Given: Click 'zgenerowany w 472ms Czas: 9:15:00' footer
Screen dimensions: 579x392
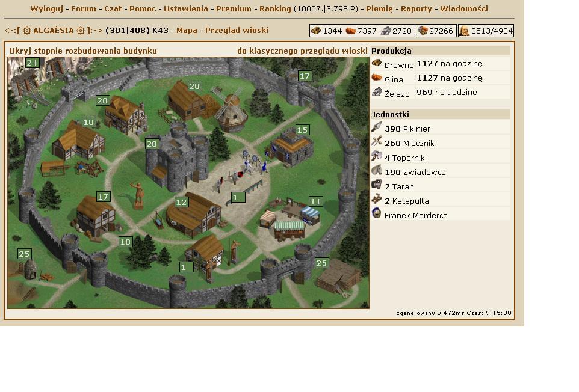Looking at the screenshot, I should (x=454, y=313).
